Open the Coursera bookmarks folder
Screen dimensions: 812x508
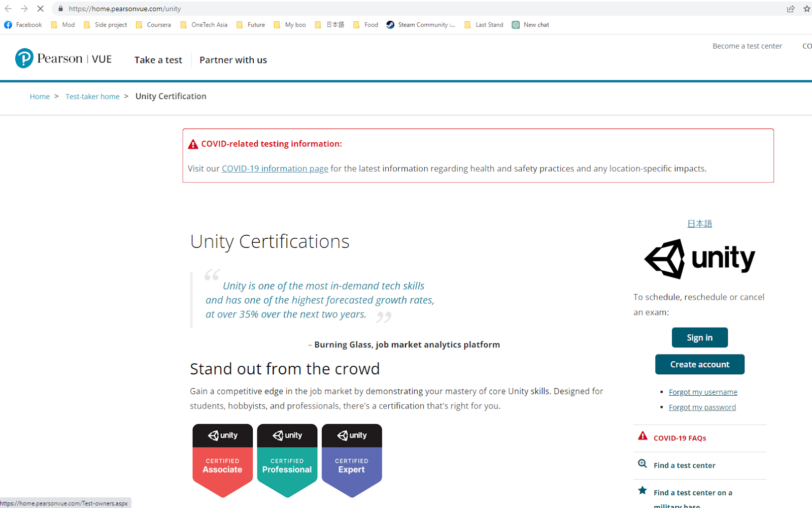click(x=153, y=24)
